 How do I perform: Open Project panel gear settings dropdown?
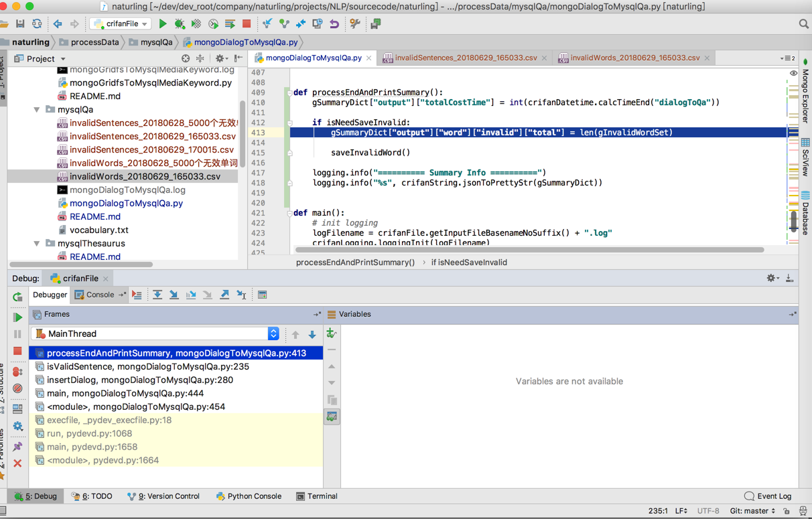click(220, 59)
